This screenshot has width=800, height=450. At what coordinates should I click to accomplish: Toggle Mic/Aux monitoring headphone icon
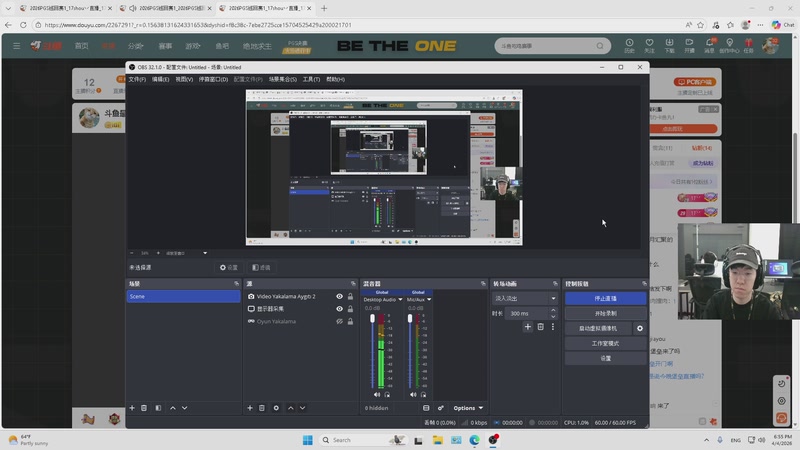423,394
